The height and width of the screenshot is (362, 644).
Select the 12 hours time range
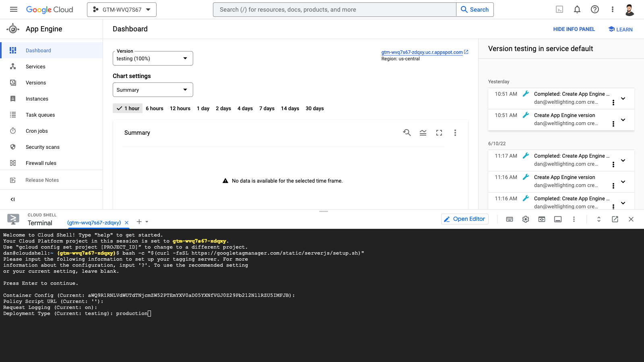[x=180, y=108]
